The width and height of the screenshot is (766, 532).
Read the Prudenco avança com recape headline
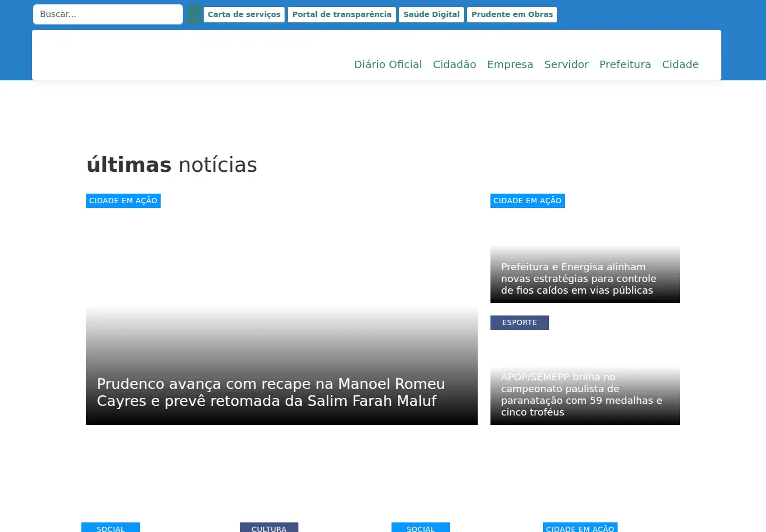(x=271, y=392)
